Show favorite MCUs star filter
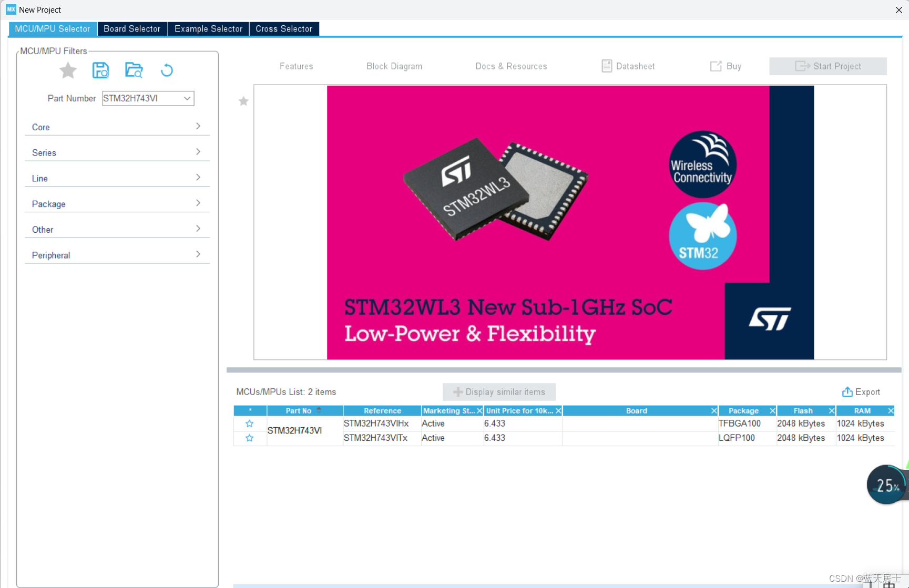Image resolution: width=909 pixels, height=588 pixels. [68, 70]
